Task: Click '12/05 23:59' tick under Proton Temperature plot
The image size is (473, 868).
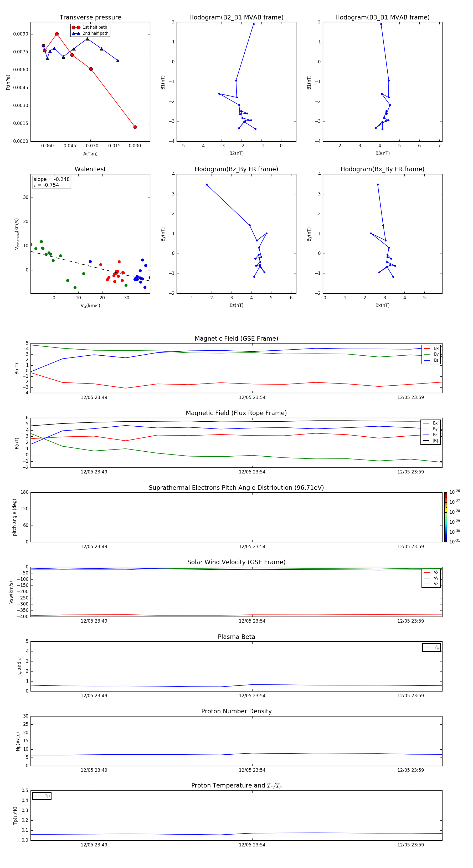Action: click(x=410, y=845)
